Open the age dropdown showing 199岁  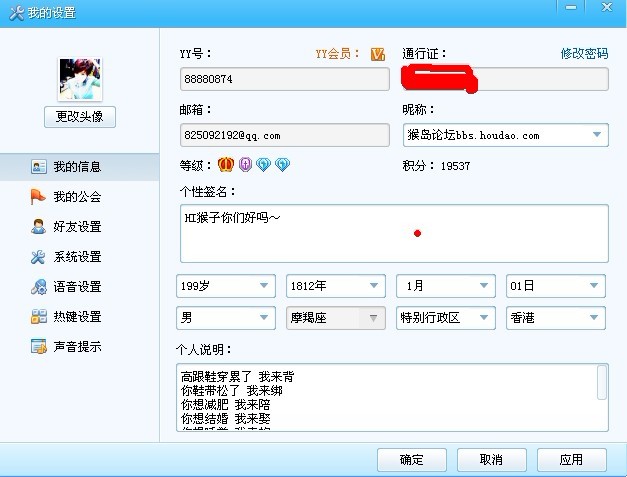(226, 286)
